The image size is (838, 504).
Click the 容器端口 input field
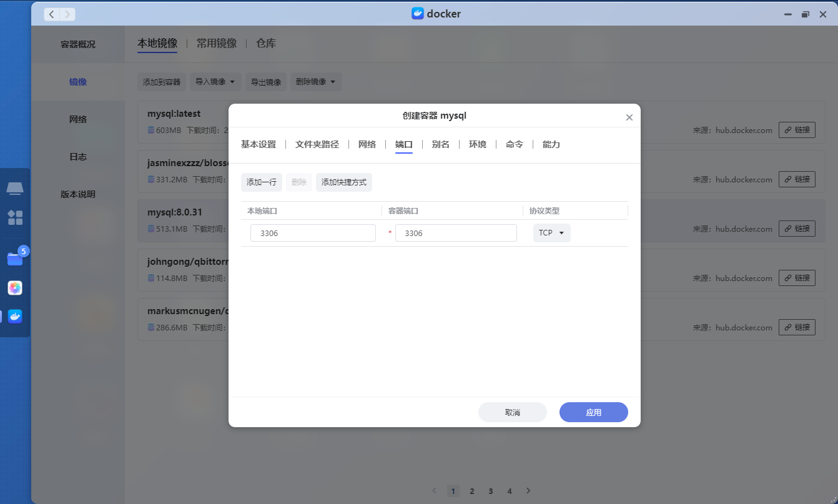[x=456, y=233]
